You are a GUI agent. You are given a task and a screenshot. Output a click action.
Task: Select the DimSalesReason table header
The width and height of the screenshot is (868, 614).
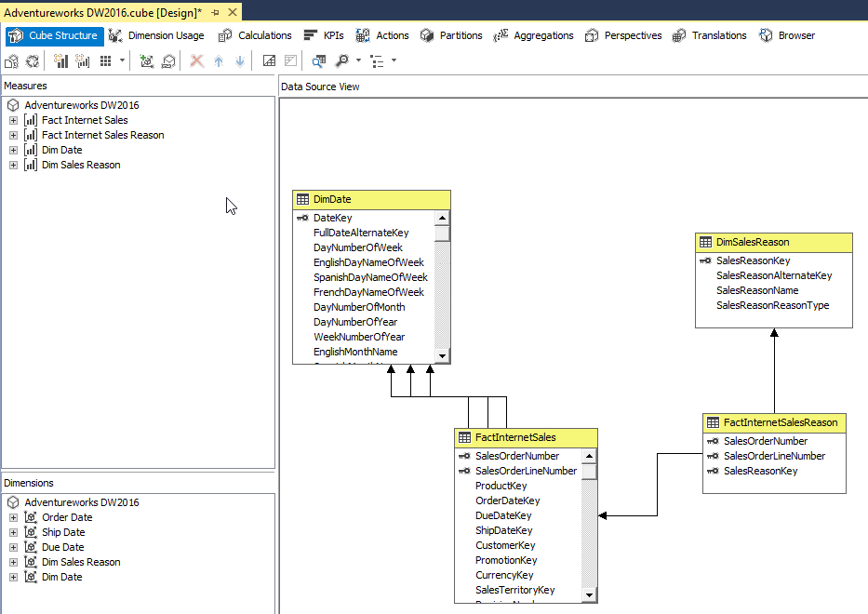(774, 242)
